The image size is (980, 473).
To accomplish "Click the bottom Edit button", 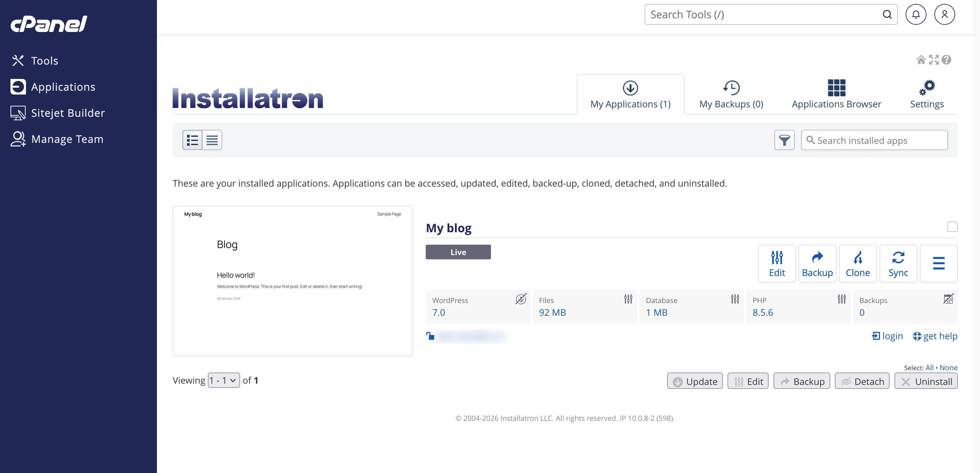I will pos(747,381).
